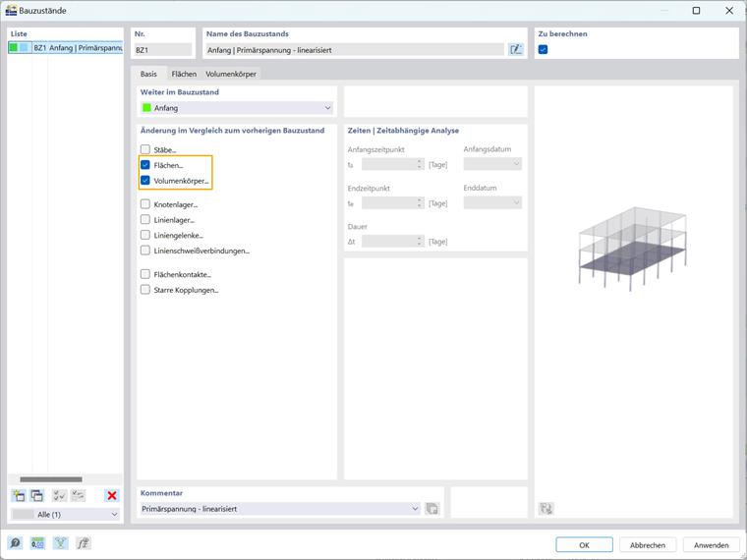Screen dimensions: 747x560
Task: Open the units and decimal places icon
Action: point(37,543)
